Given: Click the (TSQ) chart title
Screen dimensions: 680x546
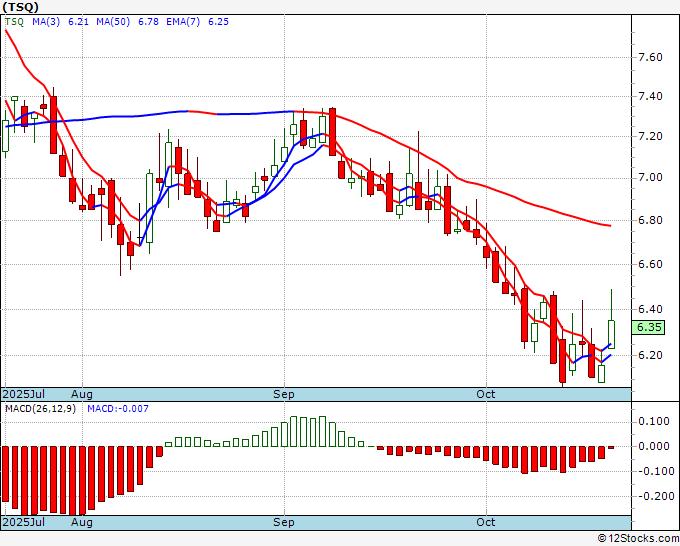Looking at the screenshot, I should click(x=20, y=7).
